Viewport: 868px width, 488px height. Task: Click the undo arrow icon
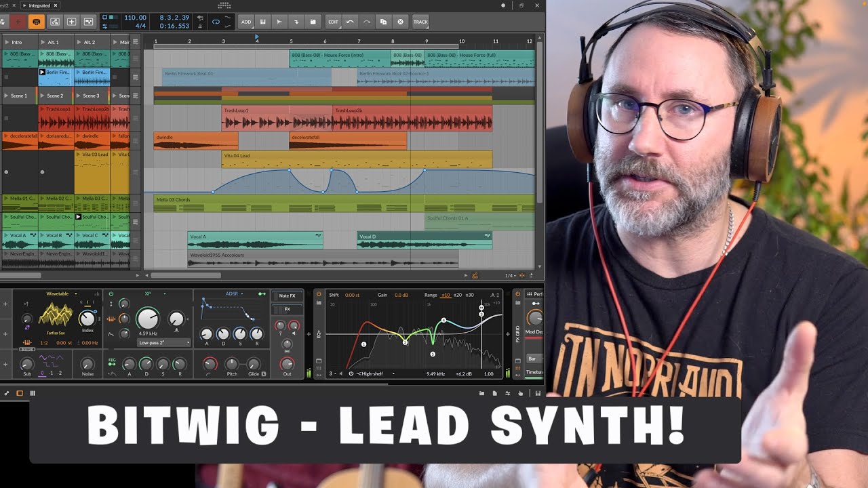(350, 22)
